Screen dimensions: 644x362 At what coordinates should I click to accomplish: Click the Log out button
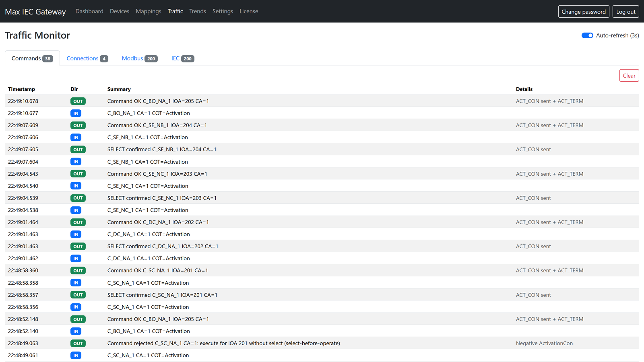pos(626,12)
